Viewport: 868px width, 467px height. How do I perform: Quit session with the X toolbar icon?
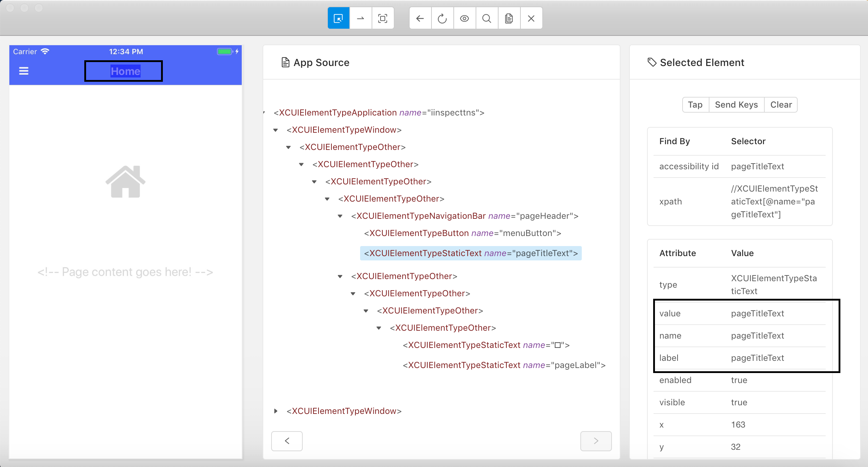[x=531, y=18]
